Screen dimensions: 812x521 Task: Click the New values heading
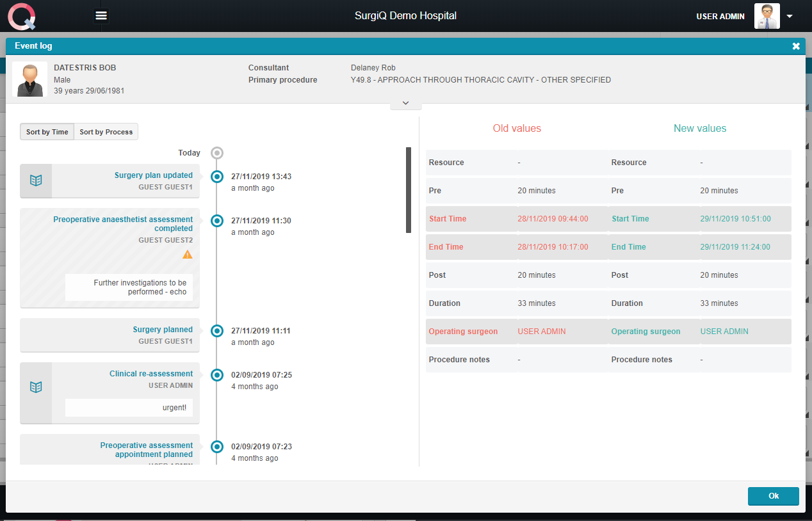point(700,129)
